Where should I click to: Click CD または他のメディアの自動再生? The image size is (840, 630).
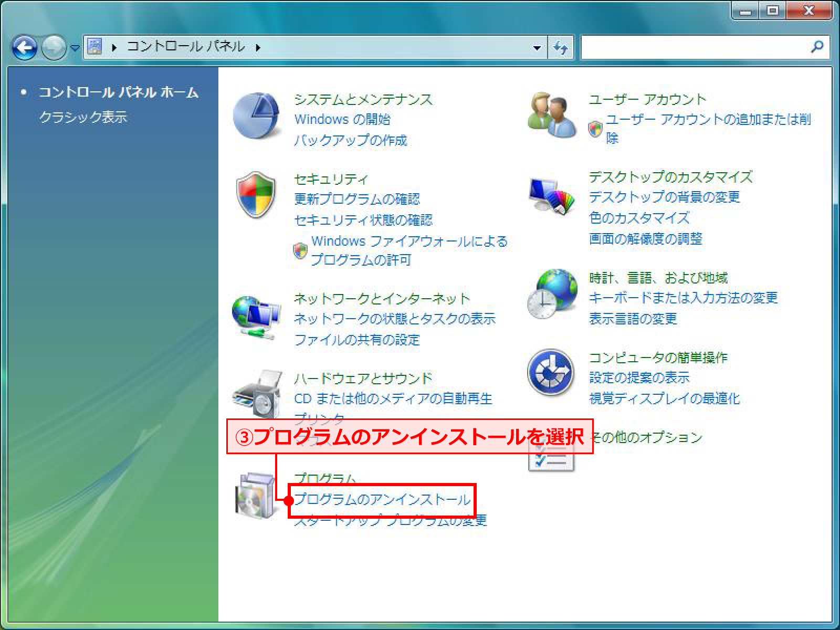click(393, 398)
